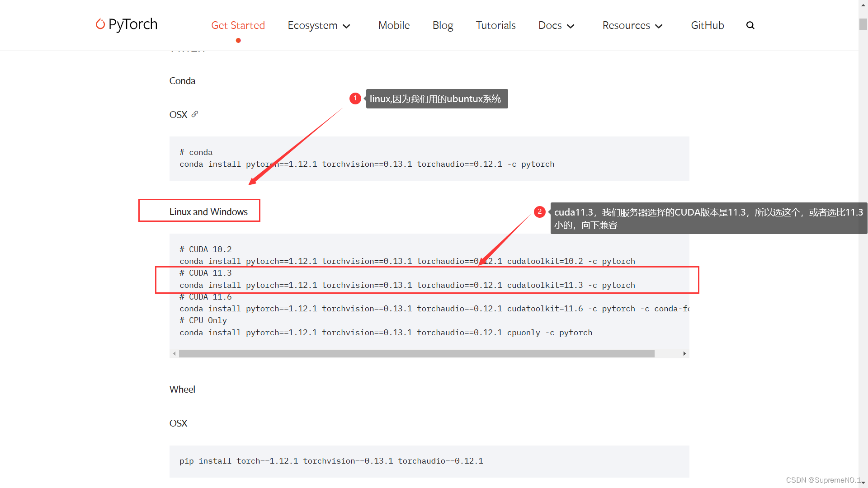Open the Get Started tab
The width and height of the screenshot is (868, 488).
coord(238,25)
